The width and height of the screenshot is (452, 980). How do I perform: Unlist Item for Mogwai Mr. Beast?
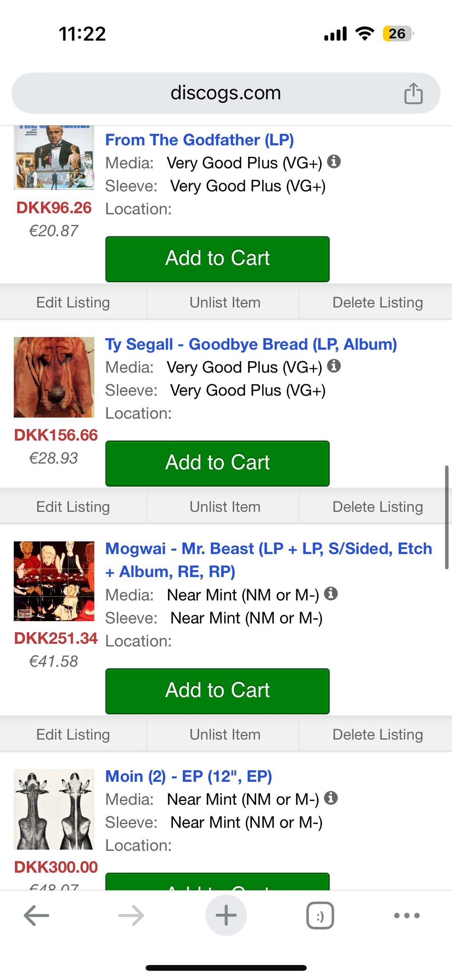[x=225, y=735]
